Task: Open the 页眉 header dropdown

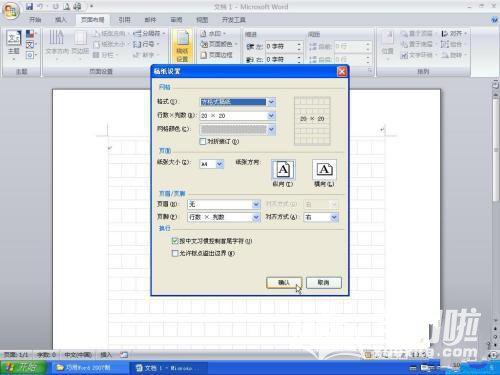Action: pyautogui.click(x=256, y=204)
